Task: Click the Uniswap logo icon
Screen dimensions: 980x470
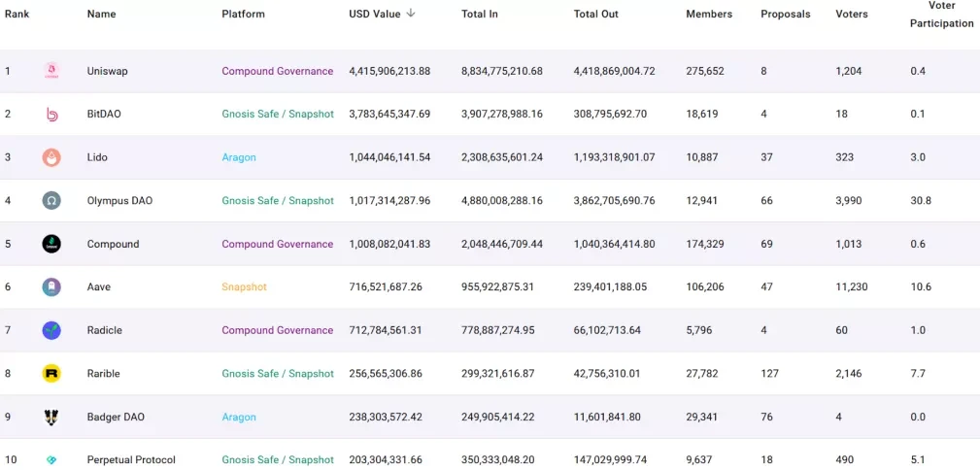Action: click(x=51, y=71)
